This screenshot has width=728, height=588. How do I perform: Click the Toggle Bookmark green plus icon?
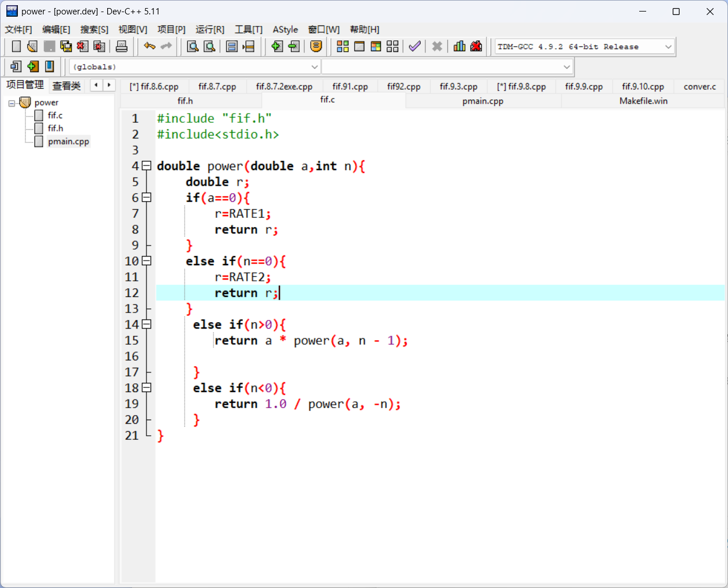tap(33, 67)
